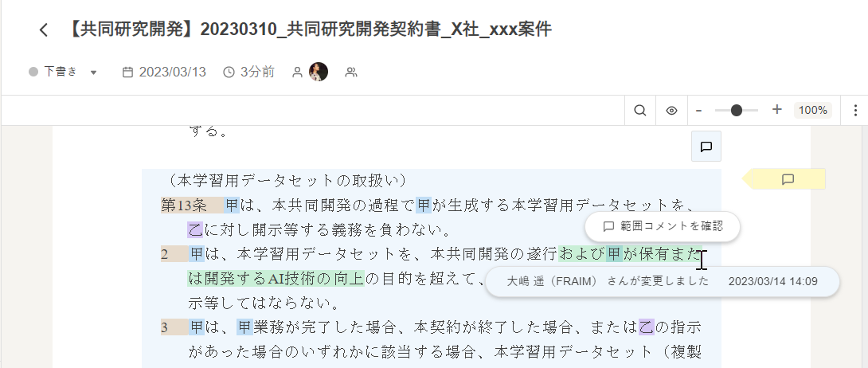
Task: Click the 100% zoom level indicator
Action: click(812, 110)
